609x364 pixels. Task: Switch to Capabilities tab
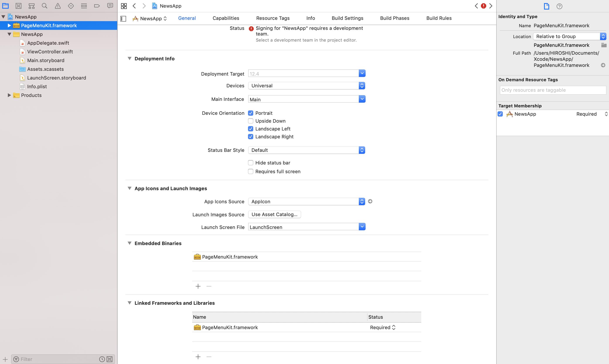tap(226, 18)
